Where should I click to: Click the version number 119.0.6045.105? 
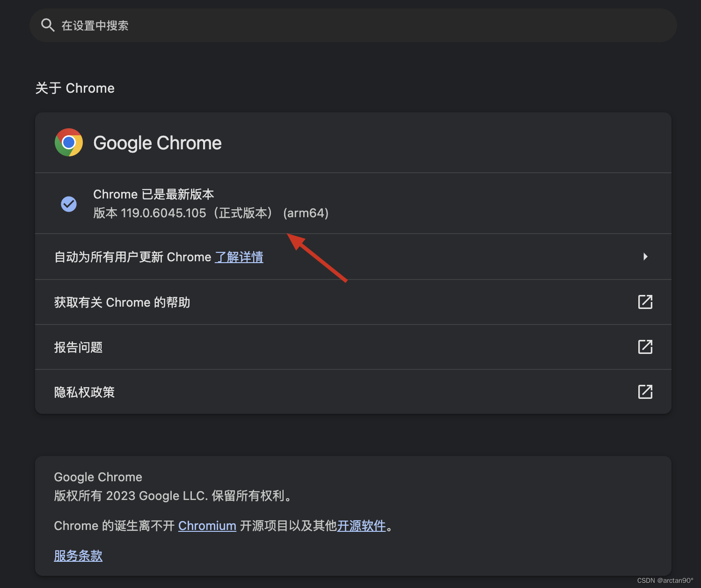(x=163, y=213)
